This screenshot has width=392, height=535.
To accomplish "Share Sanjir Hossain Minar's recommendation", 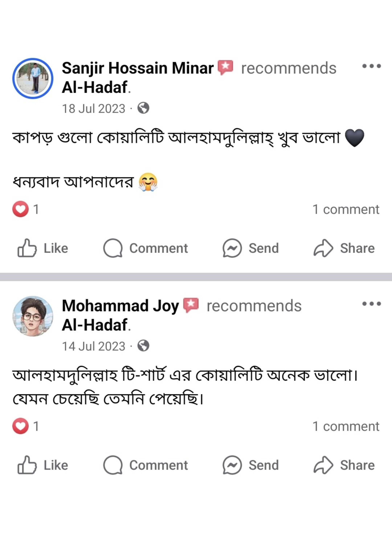I will 344,248.
